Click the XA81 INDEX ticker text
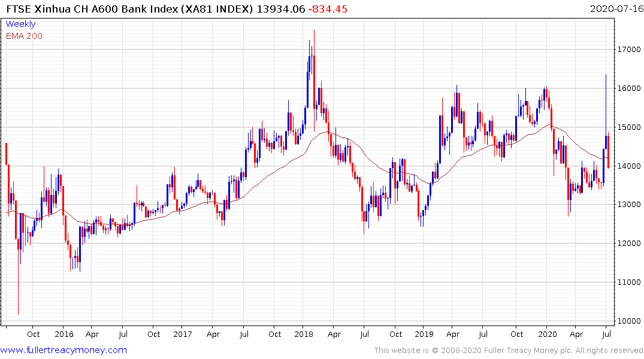The height and width of the screenshot is (359, 644). point(217,8)
